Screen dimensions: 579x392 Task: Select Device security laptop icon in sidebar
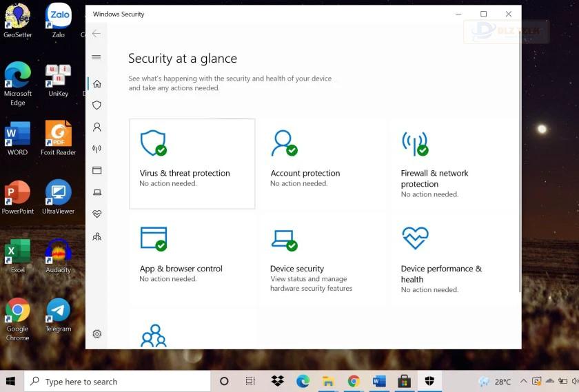(96, 192)
